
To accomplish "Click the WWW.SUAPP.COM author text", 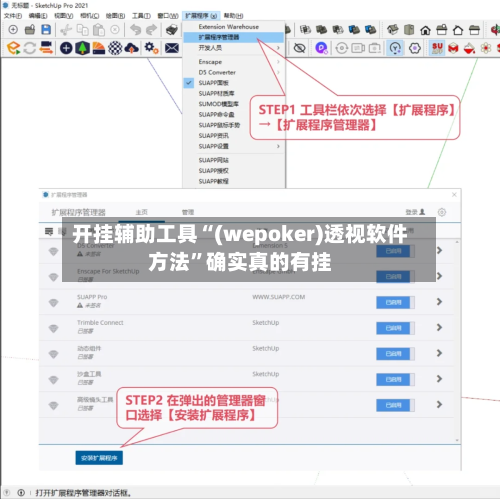I will 279,297.
